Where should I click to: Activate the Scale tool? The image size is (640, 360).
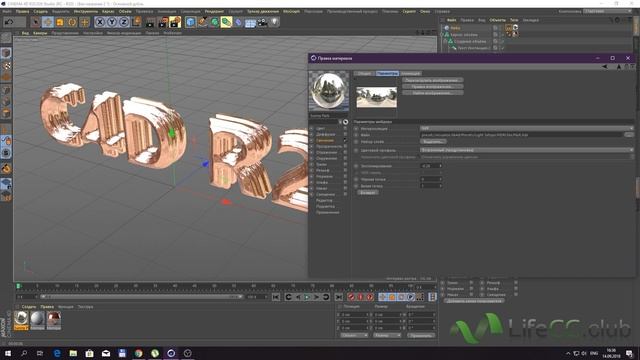(x=60, y=22)
